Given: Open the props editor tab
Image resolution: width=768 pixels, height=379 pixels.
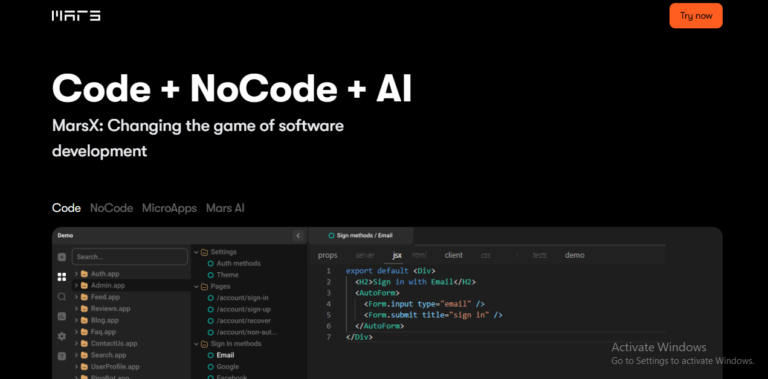Looking at the screenshot, I should 328,255.
